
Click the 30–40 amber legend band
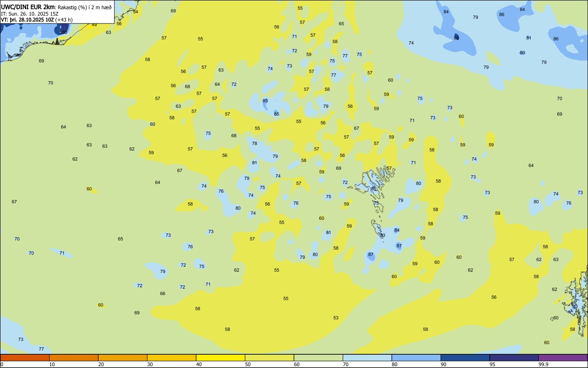click(171, 357)
